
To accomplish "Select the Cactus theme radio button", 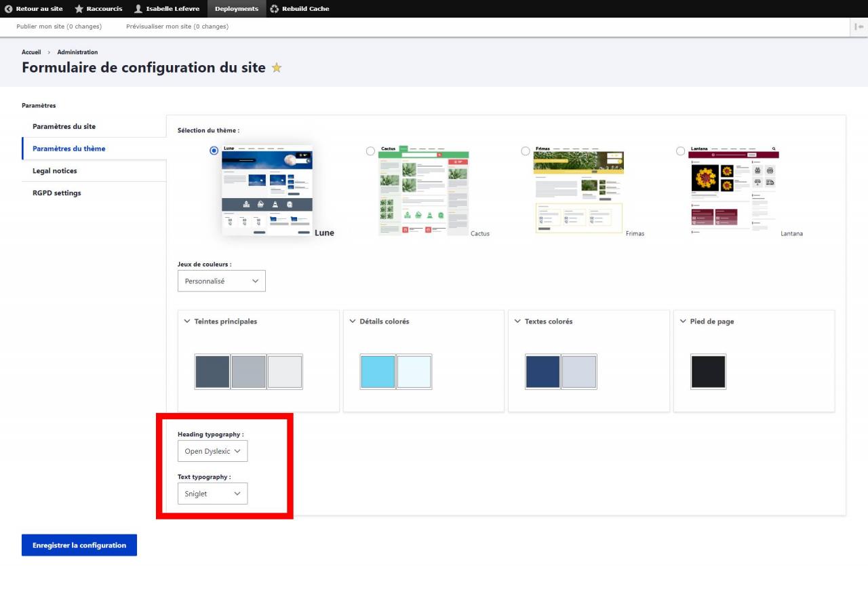I will point(370,151).
